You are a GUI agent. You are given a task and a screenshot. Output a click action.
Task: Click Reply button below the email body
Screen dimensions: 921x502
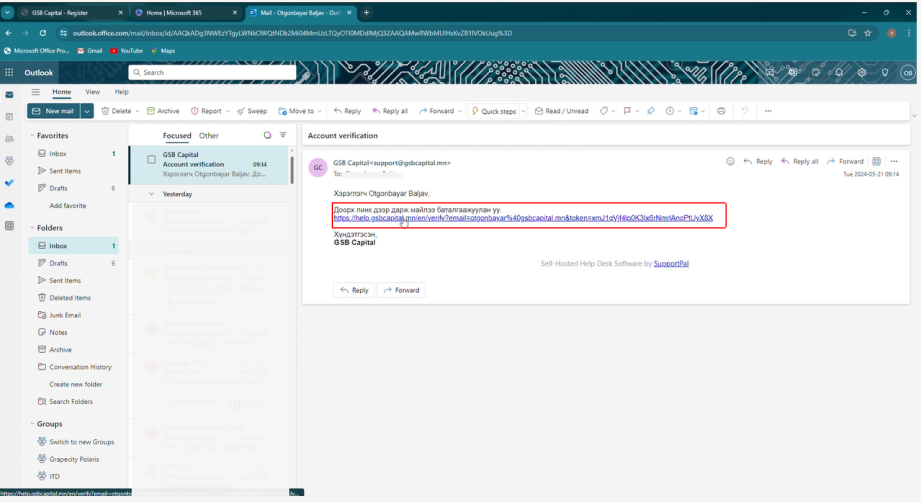[354, 290]
